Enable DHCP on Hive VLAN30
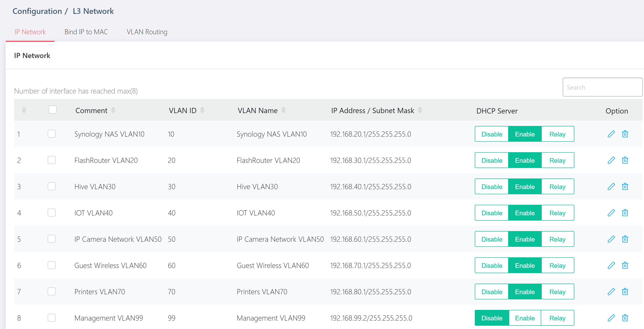Image resolution: width=644 pixels, height=329 pixels. click(525, 186)
